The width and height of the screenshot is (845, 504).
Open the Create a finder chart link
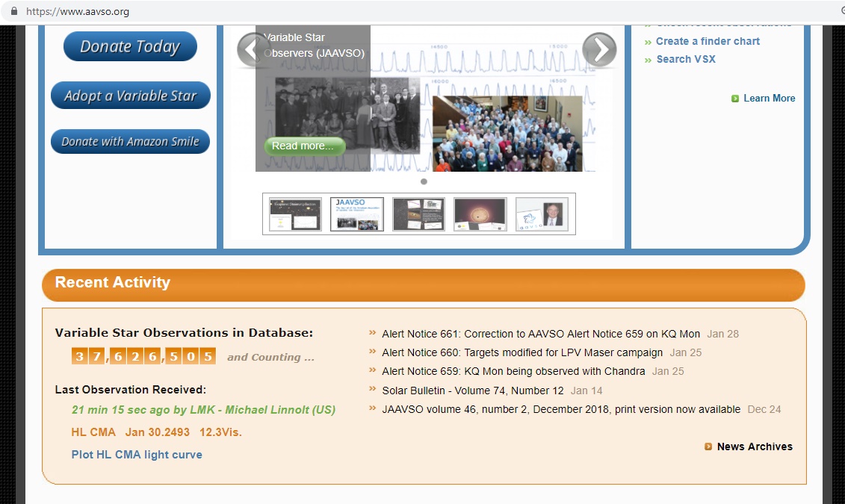pos(708,41)
